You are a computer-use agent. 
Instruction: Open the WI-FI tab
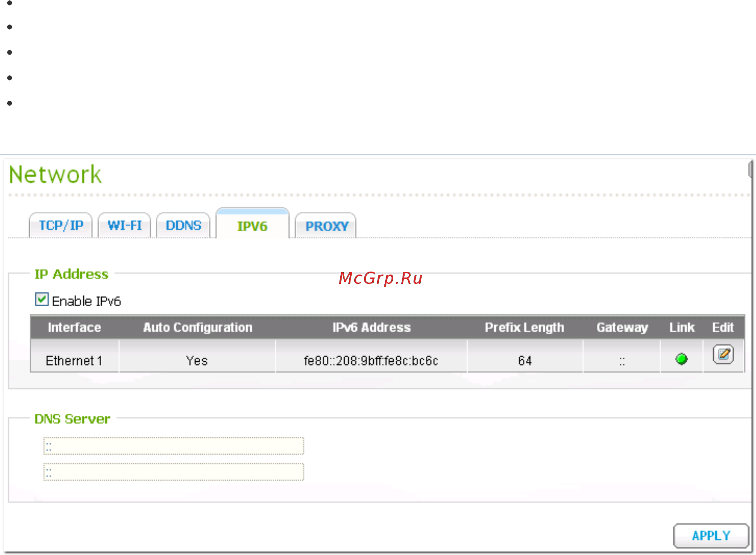pyautogui.click(x=124, y=225)
